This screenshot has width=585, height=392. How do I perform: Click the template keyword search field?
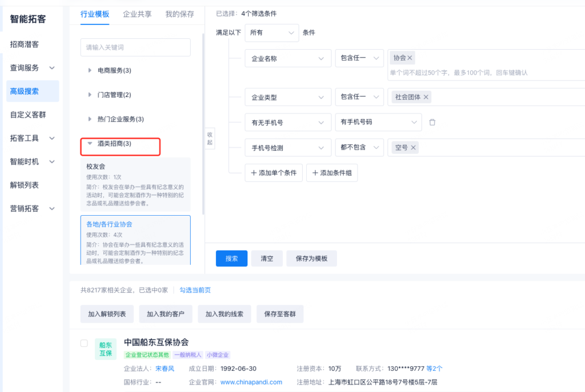click(x=135, y=47)
